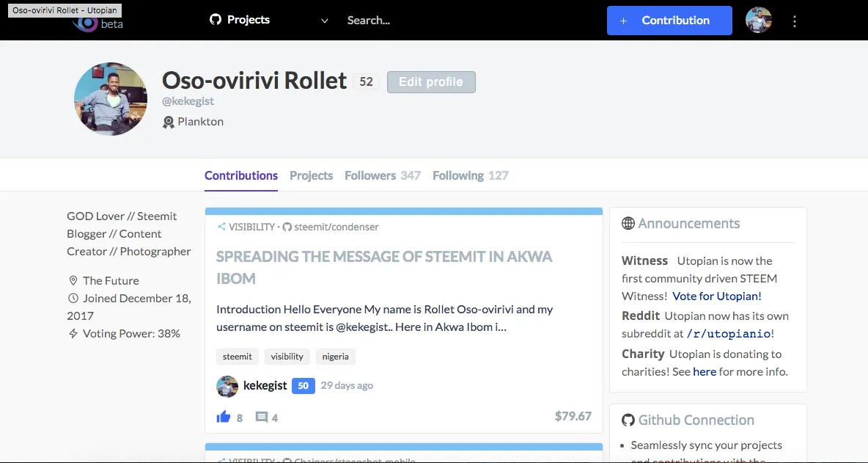Select the visibility tag
The width and height of the screenshot is (868, 463).
pyautogui.click(x=287, y=356)
